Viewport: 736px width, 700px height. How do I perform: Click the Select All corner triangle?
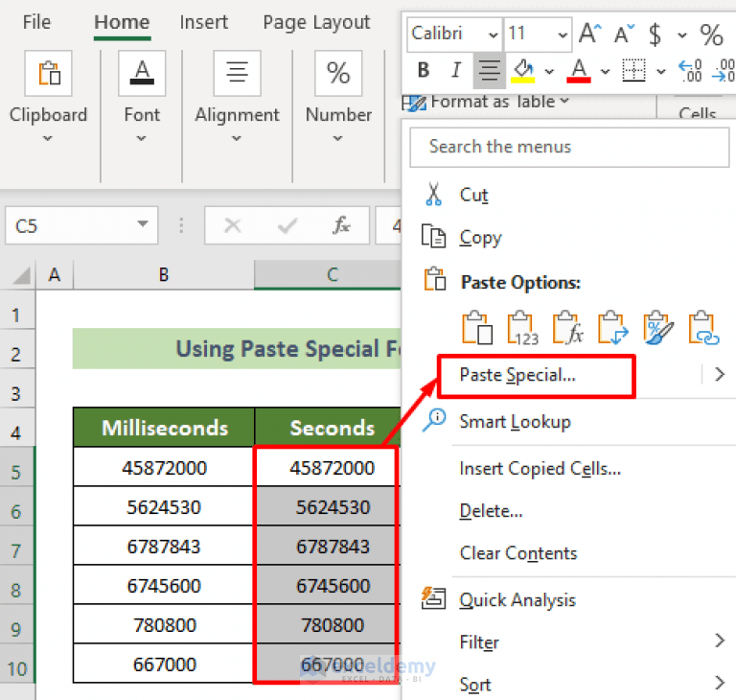click(21, 275)
